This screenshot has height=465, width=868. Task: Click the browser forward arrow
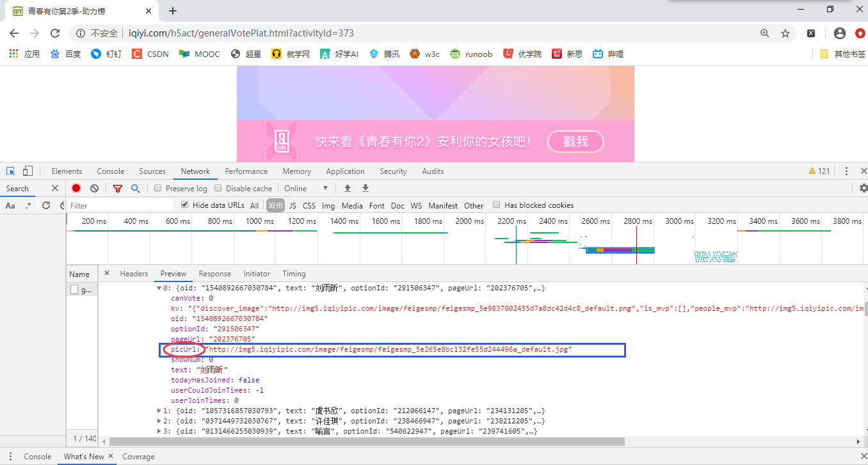[35, 33]
